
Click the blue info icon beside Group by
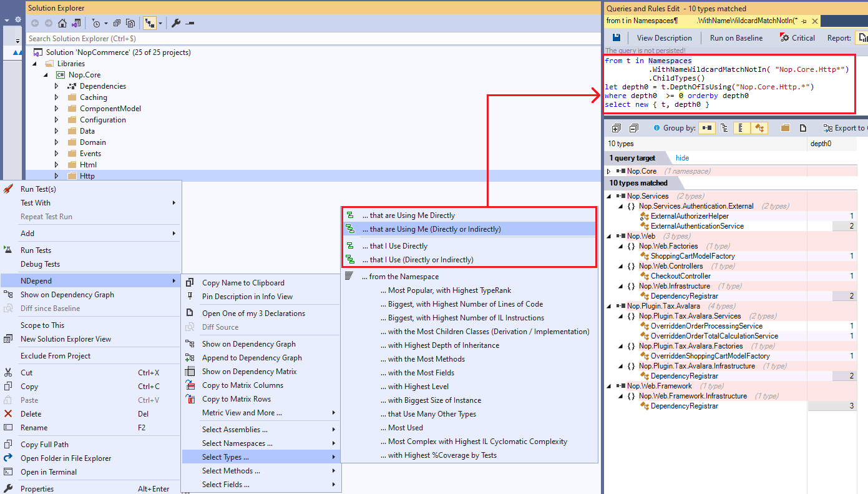pos(656,128)
